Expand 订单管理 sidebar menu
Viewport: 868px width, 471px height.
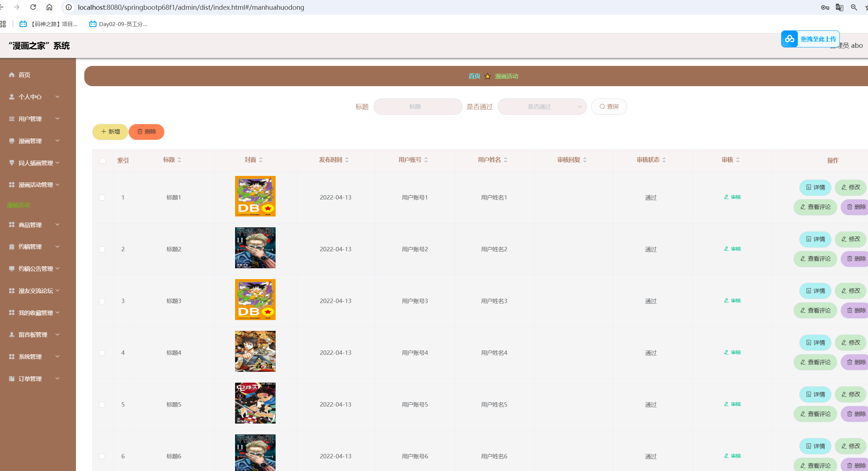coord(38,379)
